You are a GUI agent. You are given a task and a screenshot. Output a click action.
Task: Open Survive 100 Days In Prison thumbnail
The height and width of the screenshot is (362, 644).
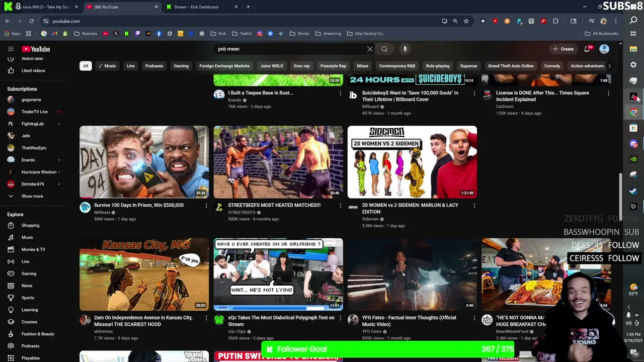coord(144,162)
